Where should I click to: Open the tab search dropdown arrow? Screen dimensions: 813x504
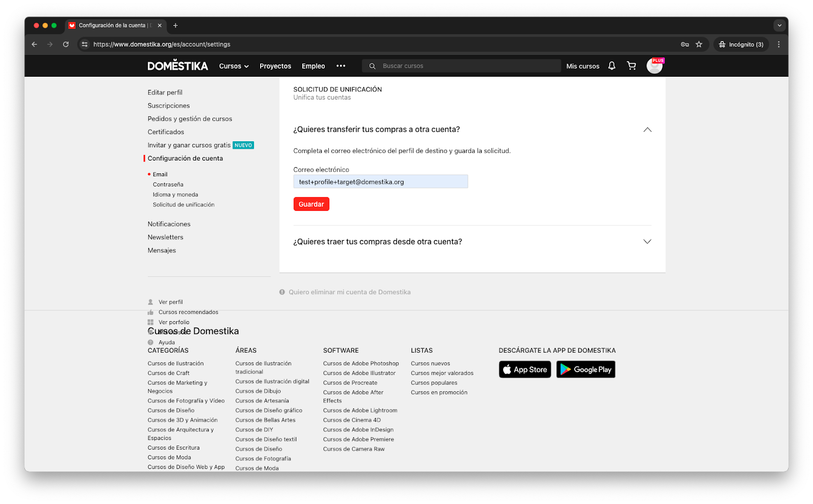point(779,25)
